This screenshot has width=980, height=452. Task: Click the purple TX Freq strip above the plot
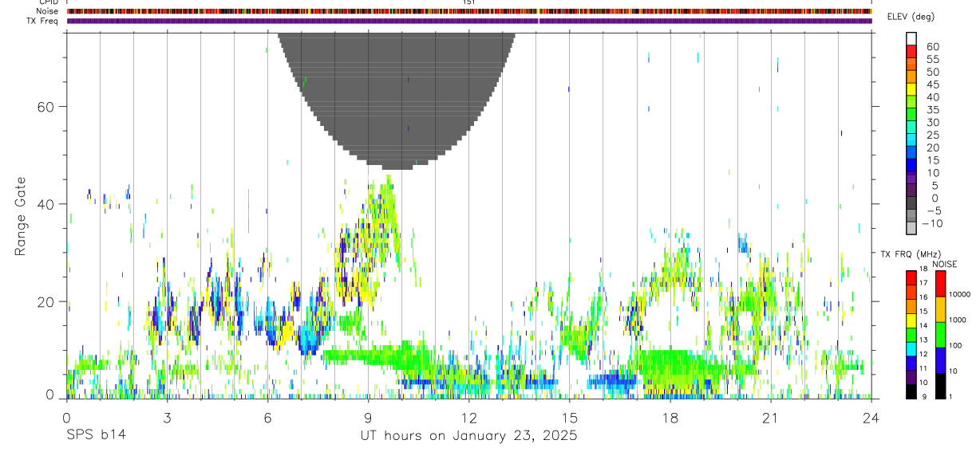(469, 21)
